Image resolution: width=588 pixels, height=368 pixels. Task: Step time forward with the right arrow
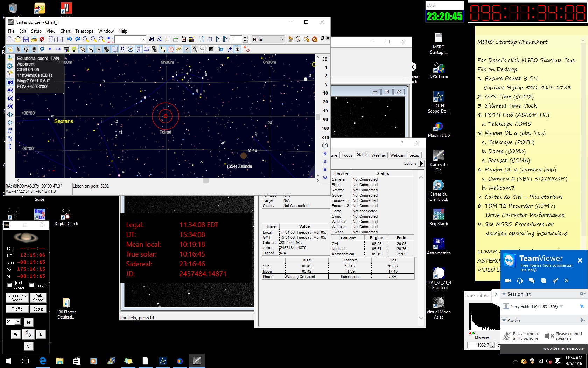tap(218, 39)
